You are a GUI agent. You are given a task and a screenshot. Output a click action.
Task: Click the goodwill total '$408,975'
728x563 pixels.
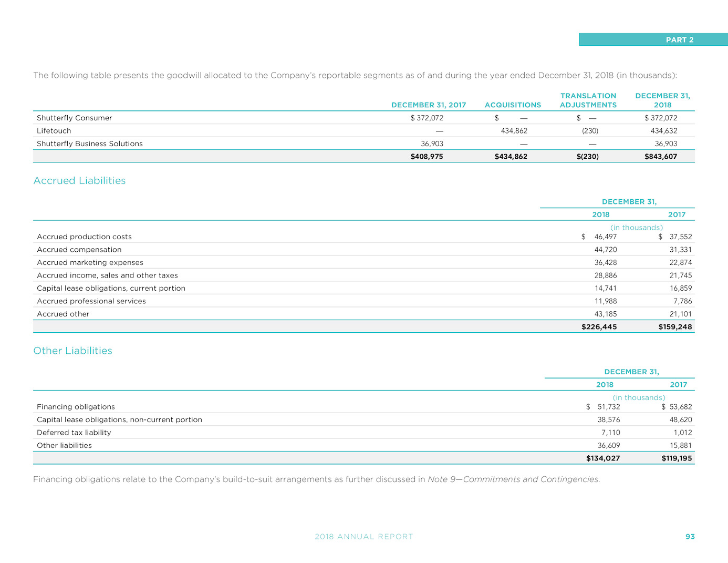click(x=427, y=157)
